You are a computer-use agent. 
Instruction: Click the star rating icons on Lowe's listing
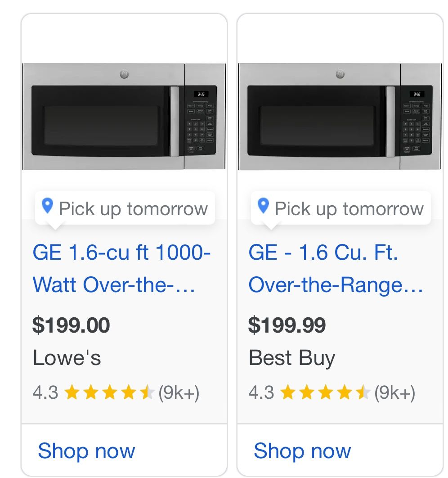click(109, 393)
